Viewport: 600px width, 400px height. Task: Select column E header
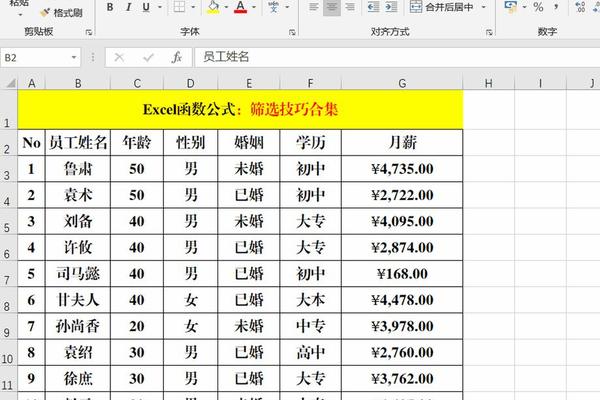pyautogui.click(x=249, y=83)
